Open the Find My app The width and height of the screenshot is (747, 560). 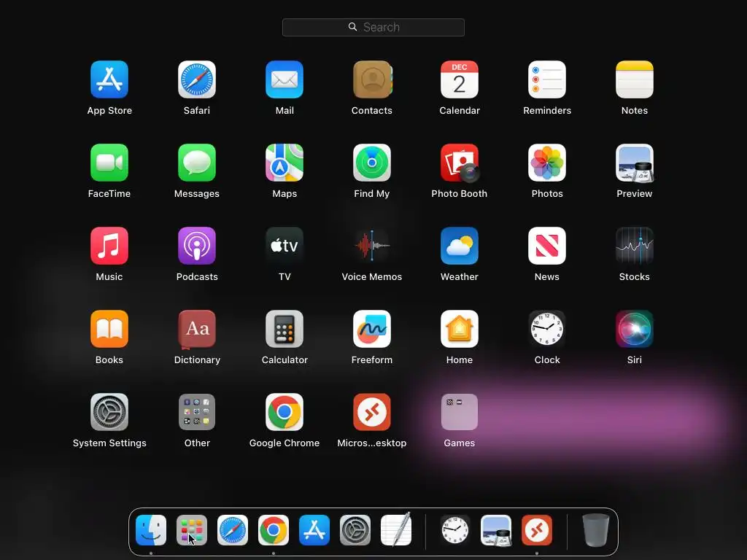coord(372,163)
